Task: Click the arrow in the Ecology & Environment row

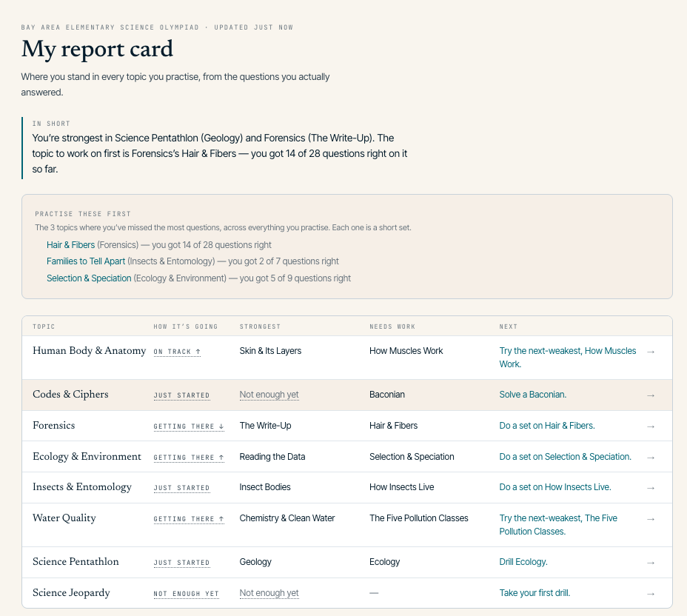Action: tap(651, 458)
